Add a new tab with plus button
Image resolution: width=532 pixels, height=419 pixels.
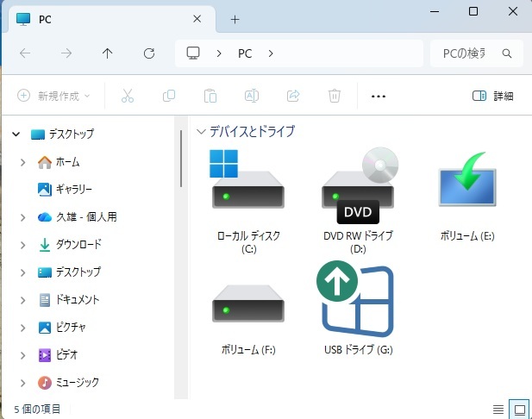pyautogui.click(x=235, y=19)
